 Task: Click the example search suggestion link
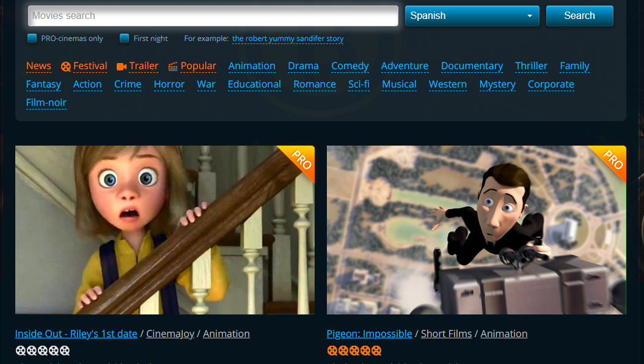point(288,39)
